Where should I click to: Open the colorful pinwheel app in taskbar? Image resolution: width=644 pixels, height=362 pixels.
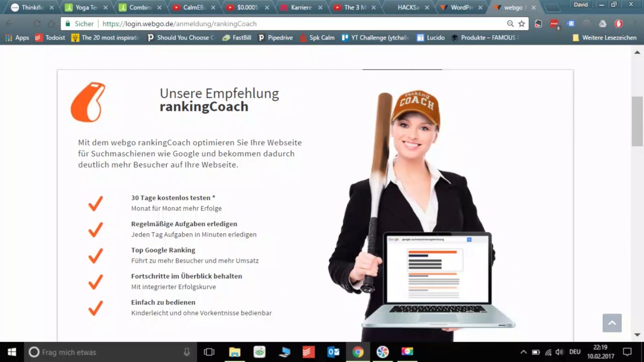pyautogui.click(x=382, y=352)
